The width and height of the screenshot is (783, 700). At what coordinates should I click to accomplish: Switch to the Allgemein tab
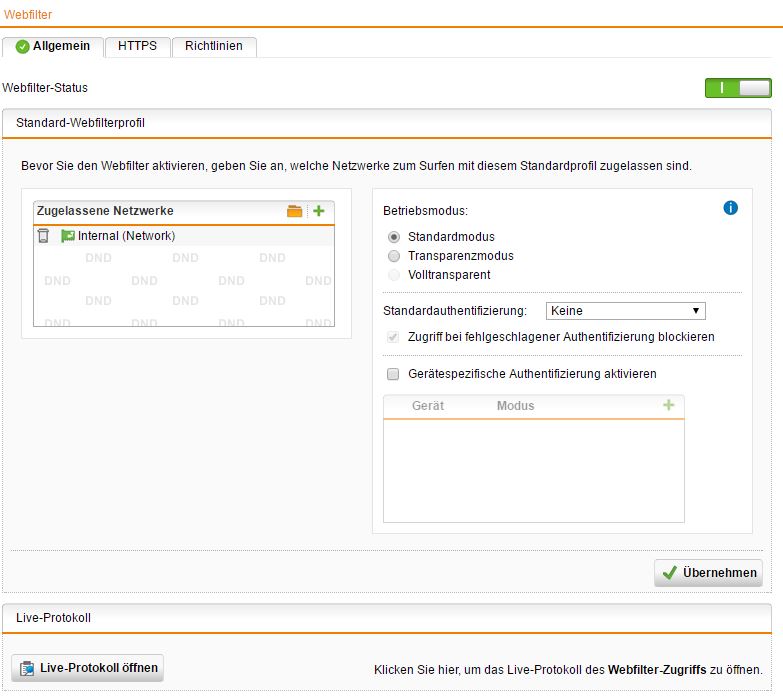(x=53, y=46)
